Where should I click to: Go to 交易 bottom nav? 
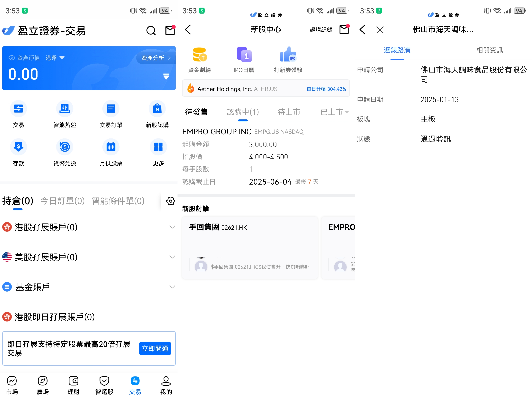(135, 385)
